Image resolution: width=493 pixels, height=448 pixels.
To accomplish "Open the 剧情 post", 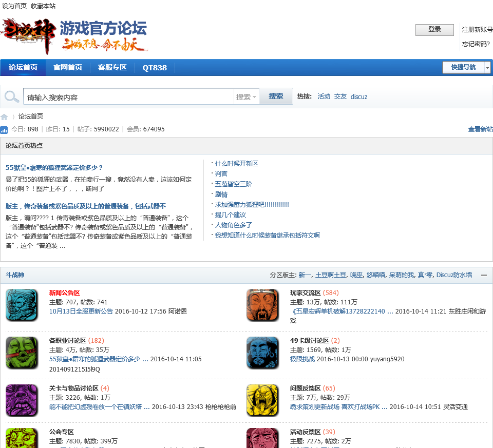I will click(221, 194).
